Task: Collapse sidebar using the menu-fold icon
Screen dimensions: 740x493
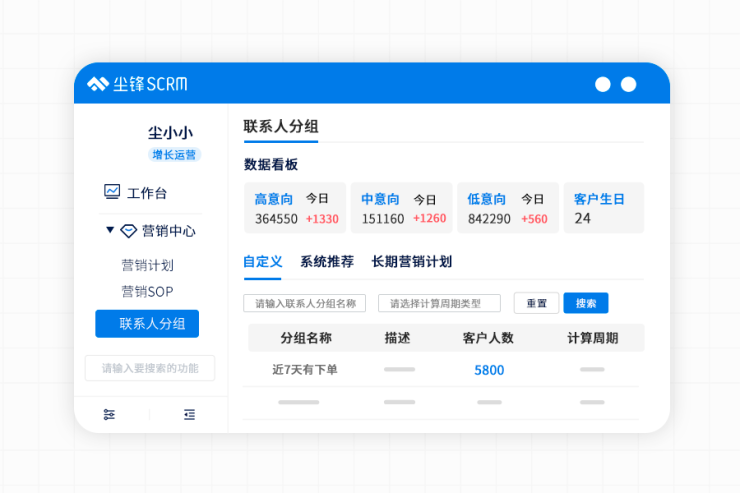Action: tap(189, 414)
